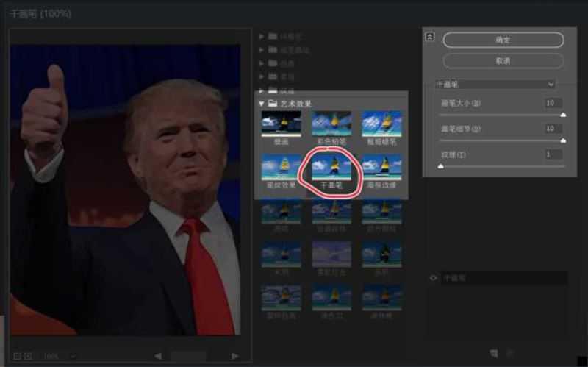Select the 调色刀 (Palette Knife) filter thumbnail
This screenshot has width=588, height=367.
tap(331, 298)
